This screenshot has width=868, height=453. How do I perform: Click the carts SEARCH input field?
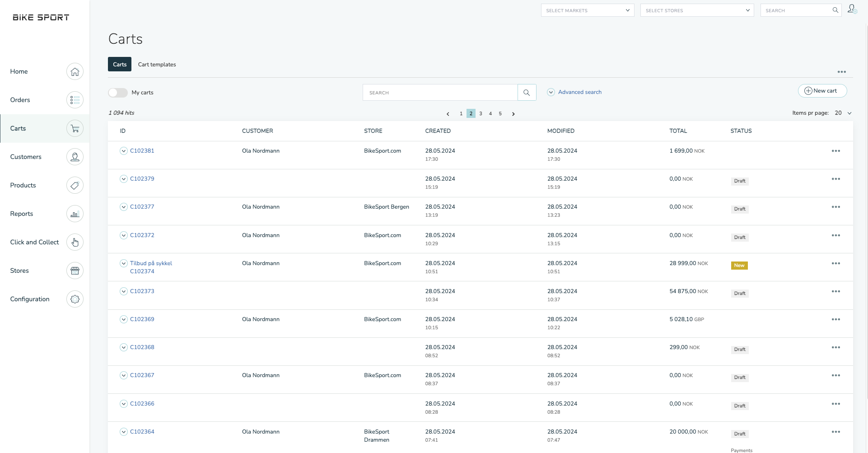pyautogui.click(x=440, y=92)
